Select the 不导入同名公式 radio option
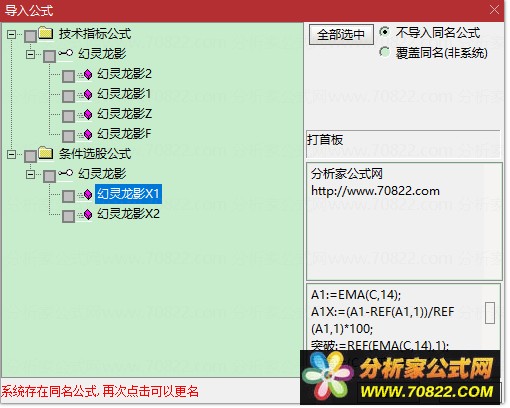Image resolution: width=510 pixels, height=408 pixels. pyautogui.click(x=384, y=32)
